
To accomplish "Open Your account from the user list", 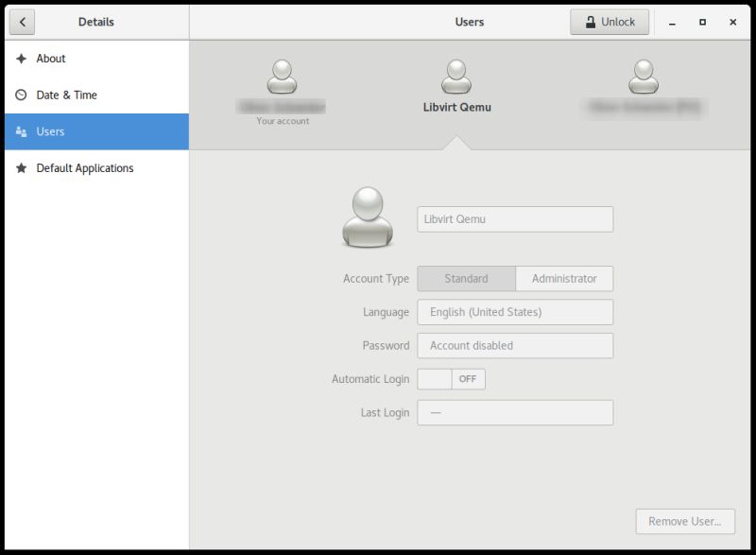I will tap(281, 76).
